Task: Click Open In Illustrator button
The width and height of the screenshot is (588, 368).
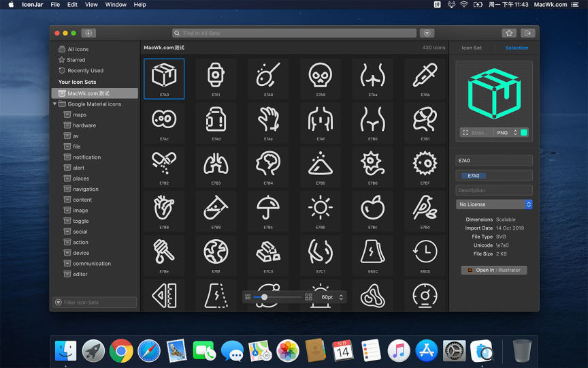Action: tap(494, 270)
